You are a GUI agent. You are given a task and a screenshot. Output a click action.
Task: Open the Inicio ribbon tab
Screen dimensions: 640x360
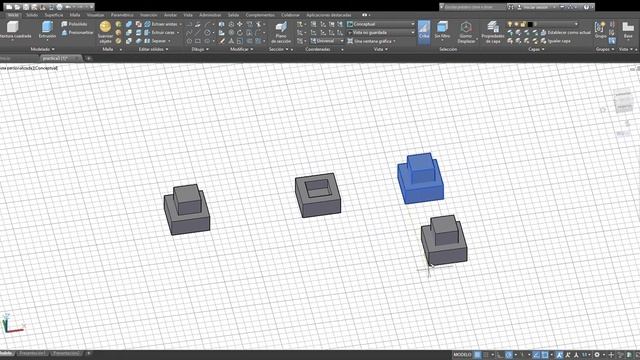click(13, 15)
